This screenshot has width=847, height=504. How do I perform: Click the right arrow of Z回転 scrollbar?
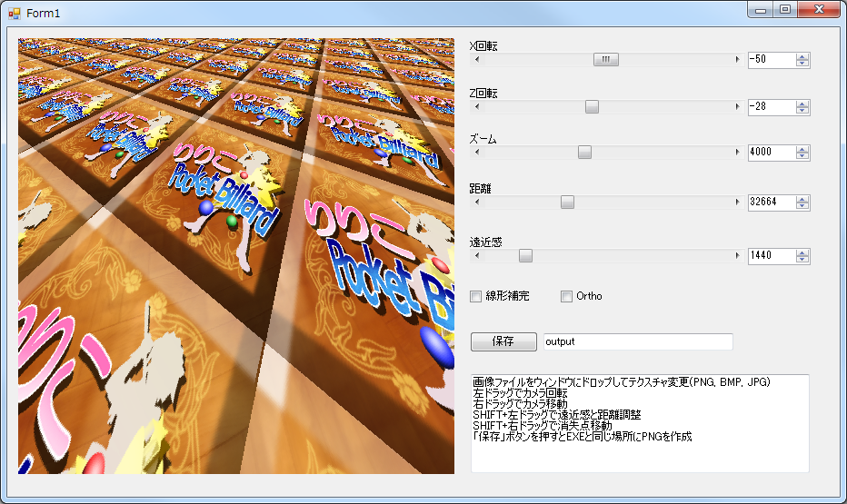[x=737, y=107]
